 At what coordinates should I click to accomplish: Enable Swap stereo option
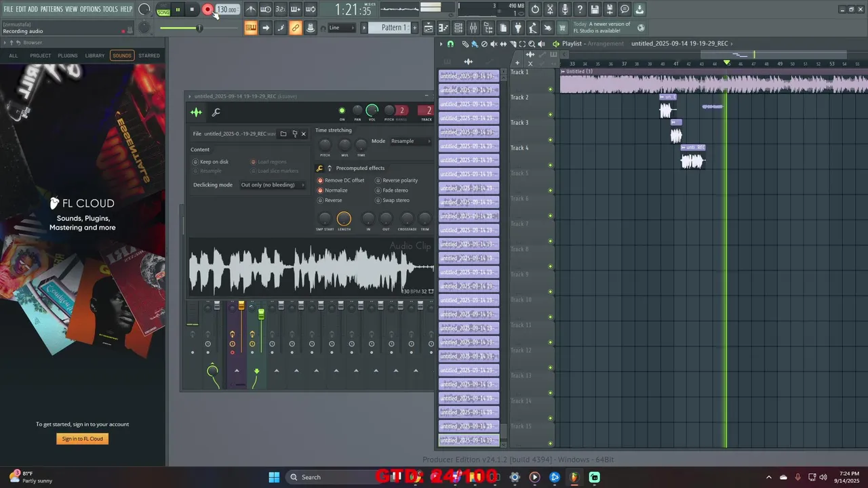(392, 201)
